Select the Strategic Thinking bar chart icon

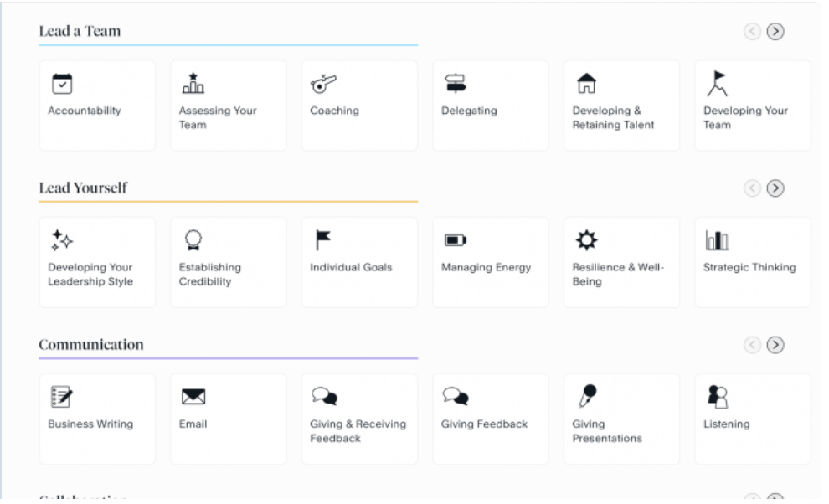coord(717,240)
